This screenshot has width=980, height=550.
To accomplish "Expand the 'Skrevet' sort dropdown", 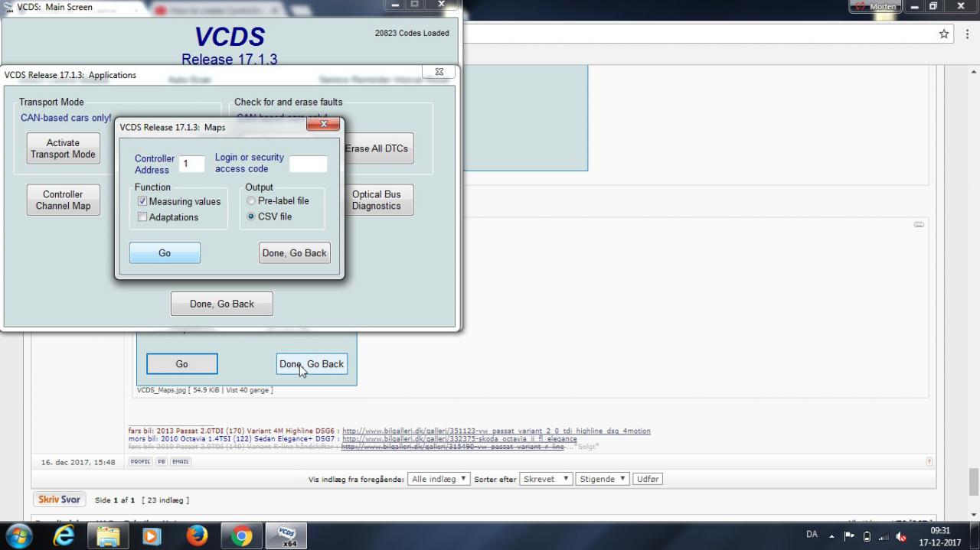I will (545, 479).
